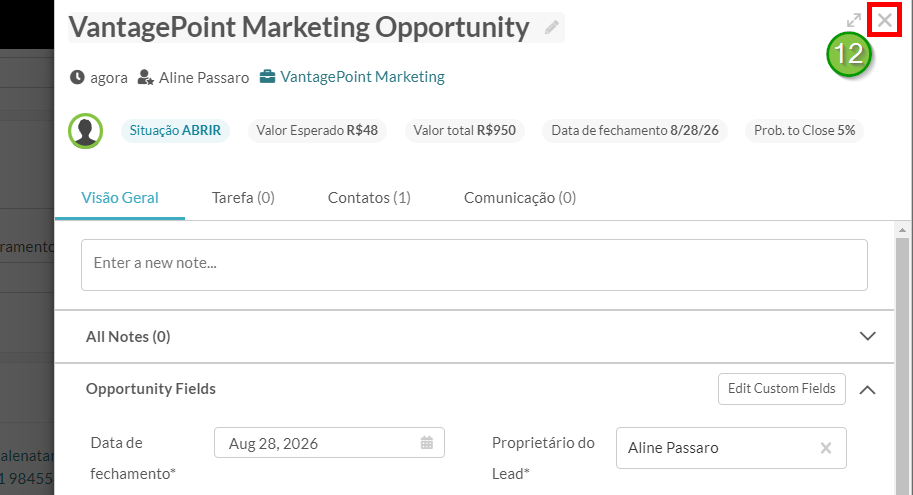Click the briefcase icon beside VantagePoint Marketing
913x495 pixels.
point(267,77)
